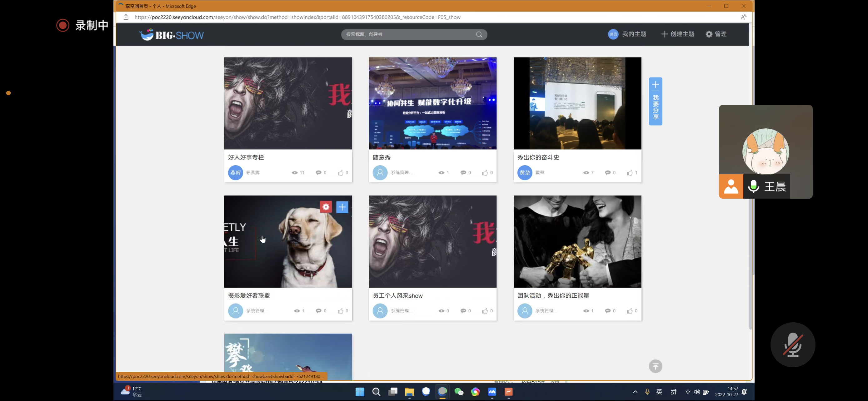Click 王晨 participant profile icon

(731, 186)
